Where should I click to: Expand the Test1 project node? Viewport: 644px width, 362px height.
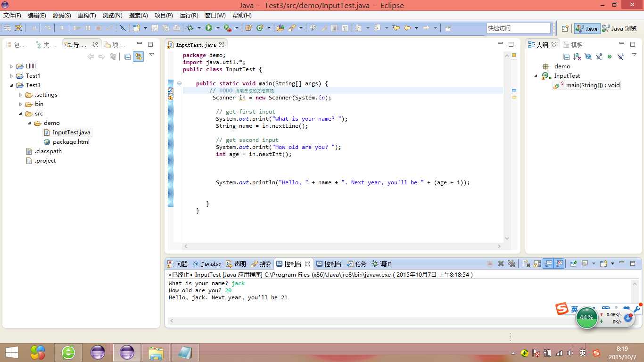point(12,76)
